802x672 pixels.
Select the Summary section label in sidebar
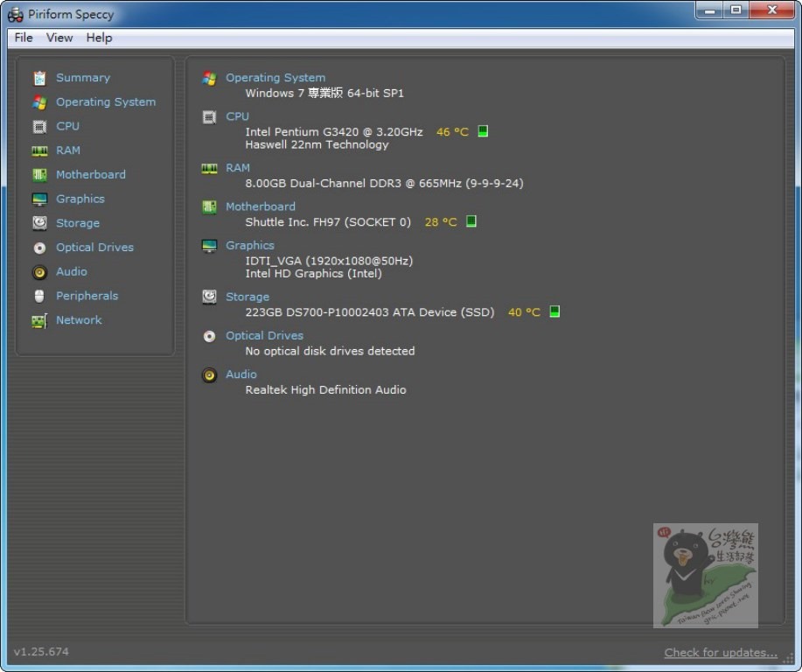pos(83,78)
